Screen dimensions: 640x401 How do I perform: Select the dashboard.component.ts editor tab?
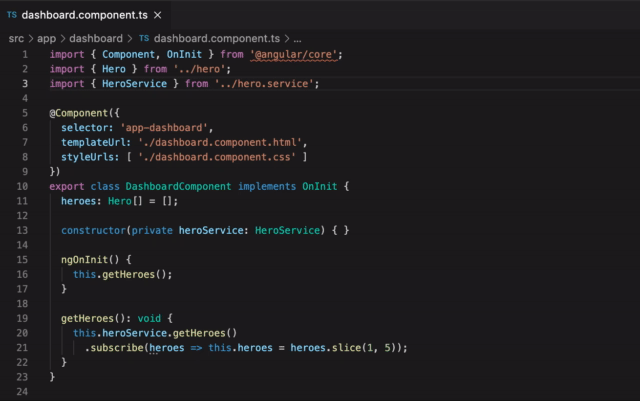[x=84, y=15]
